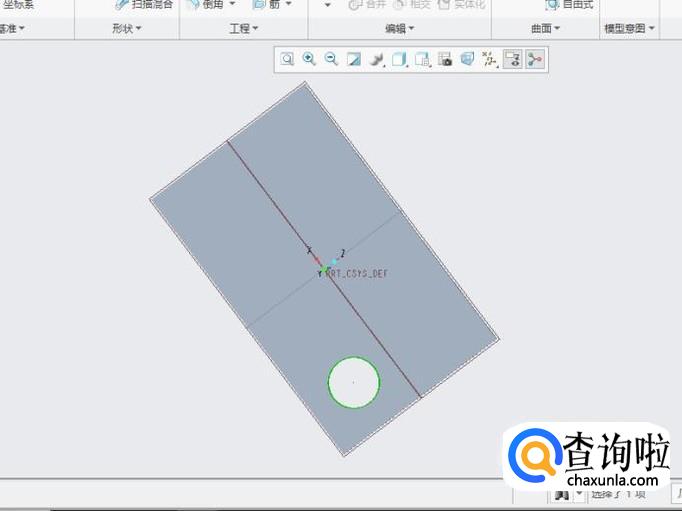This screenshot has width=682, height=511.
Task: Expand the 编辑 group menu
Action: 400,29
